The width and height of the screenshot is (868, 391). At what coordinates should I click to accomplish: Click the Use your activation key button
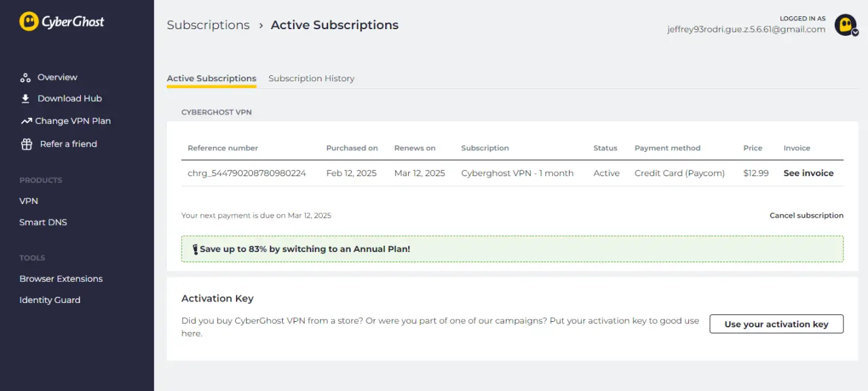point(776,324)
